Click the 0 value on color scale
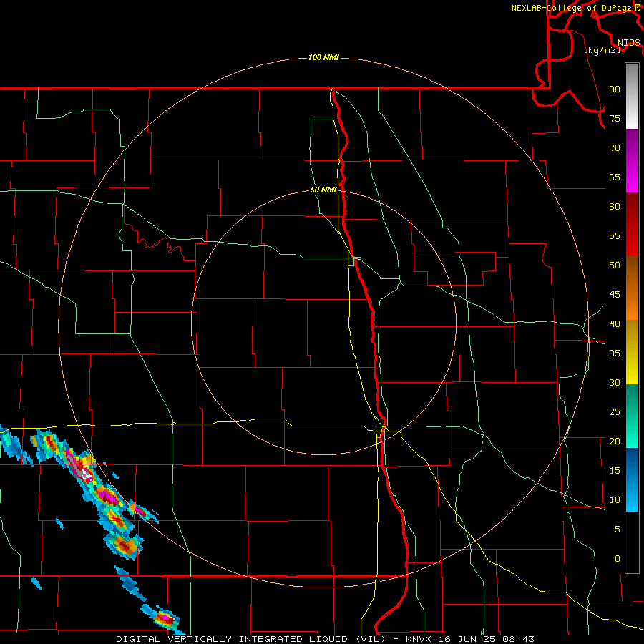 click(618, 559)
